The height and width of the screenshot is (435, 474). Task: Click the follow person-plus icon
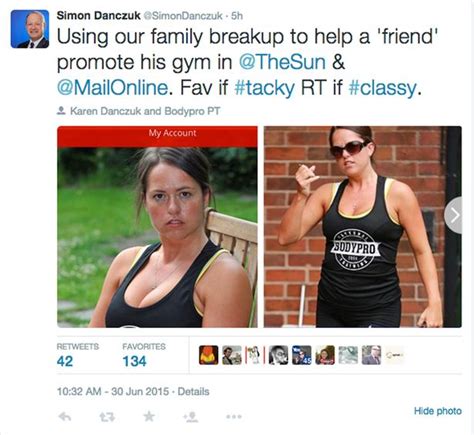tap(191, 417)
